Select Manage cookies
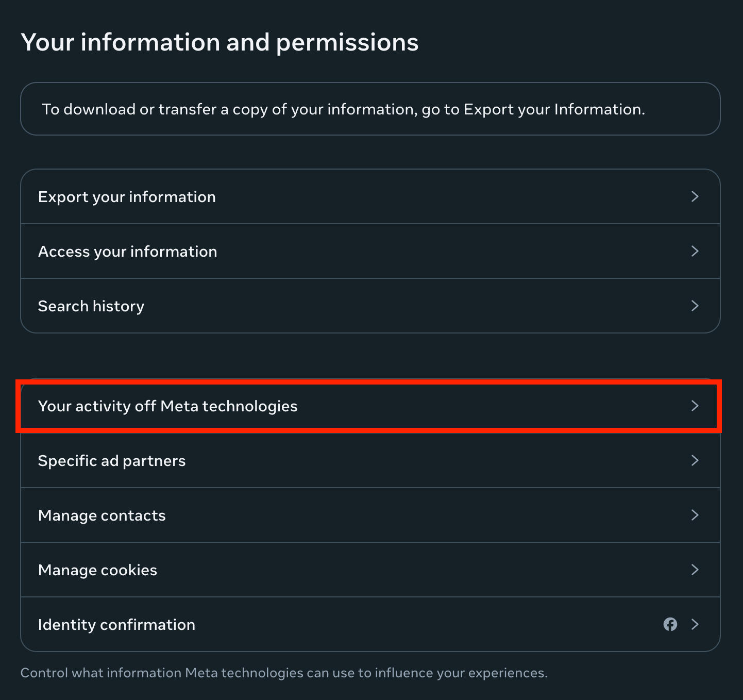Image resolution: width=743 pixels, height=700 pixels. 97,570
